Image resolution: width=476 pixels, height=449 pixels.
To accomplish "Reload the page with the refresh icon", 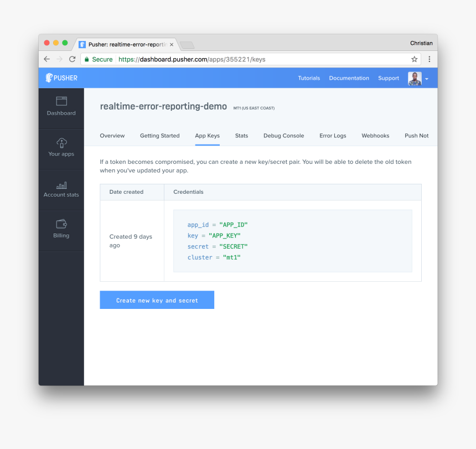I will click(73, 59).
